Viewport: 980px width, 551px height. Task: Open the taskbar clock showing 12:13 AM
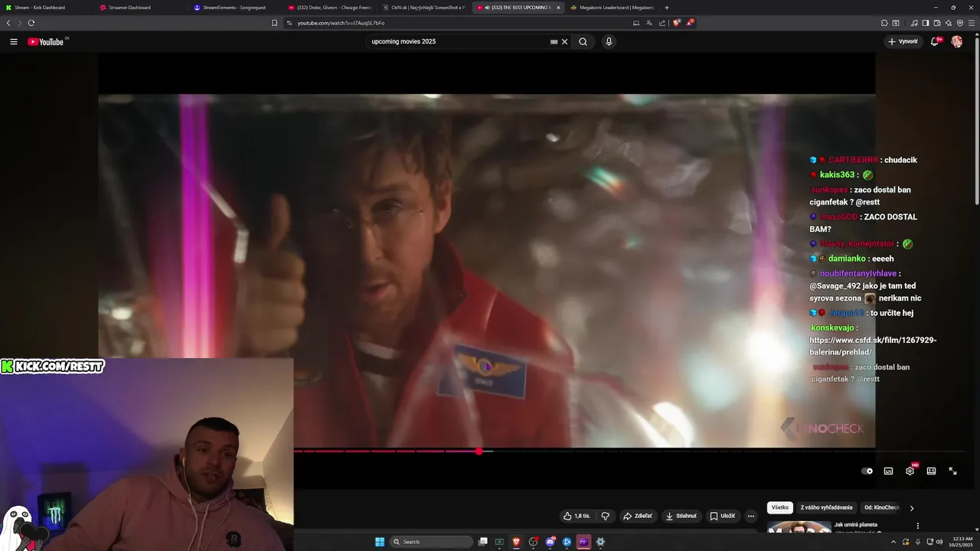tap(963, 542)
